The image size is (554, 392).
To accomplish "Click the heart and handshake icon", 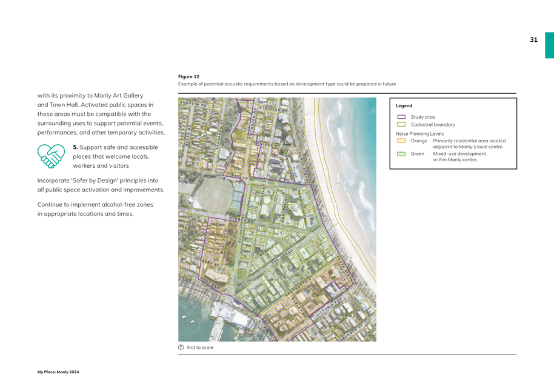I will coord(51,156).
